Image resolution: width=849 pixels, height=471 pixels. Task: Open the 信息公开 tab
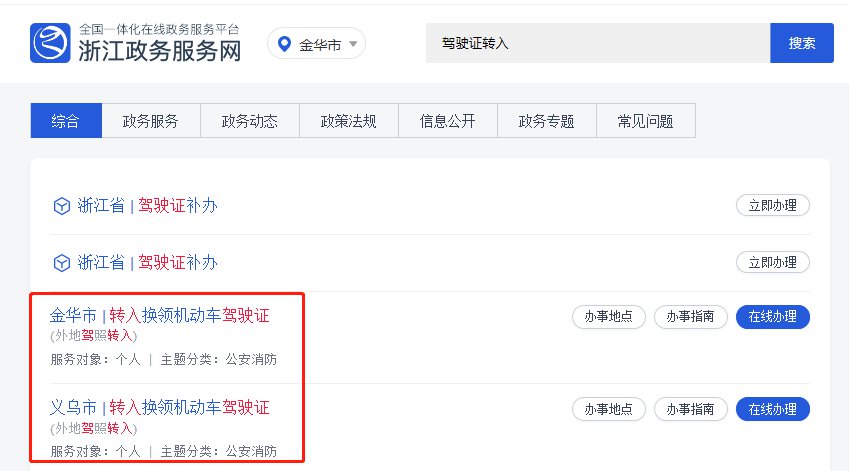tap(448, 121)
